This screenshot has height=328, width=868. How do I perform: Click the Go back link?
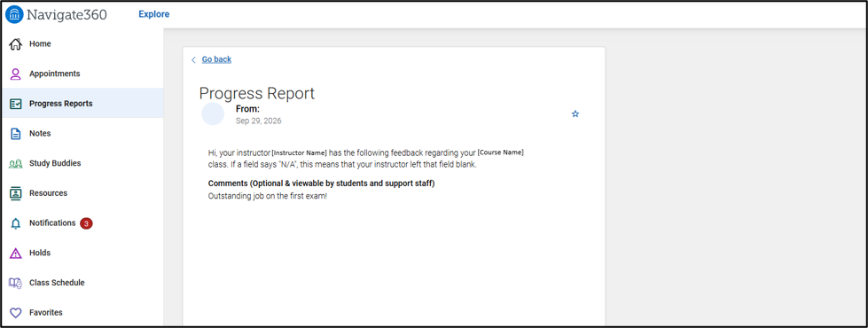(x=216, y=59)
